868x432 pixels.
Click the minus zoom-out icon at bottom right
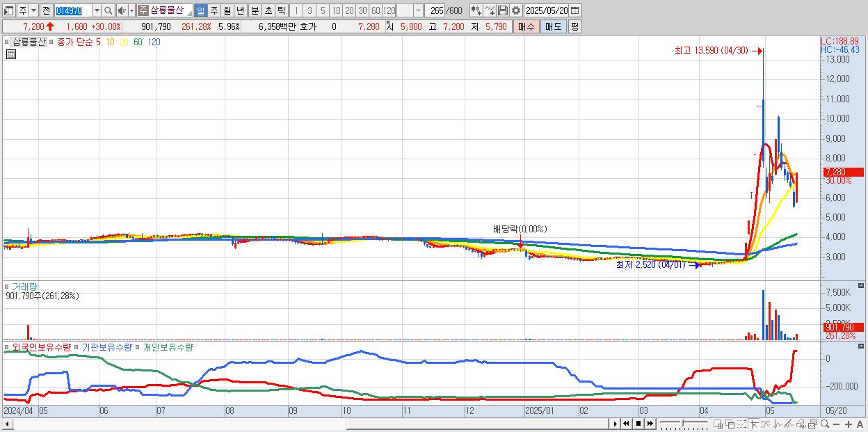point(836,424)
